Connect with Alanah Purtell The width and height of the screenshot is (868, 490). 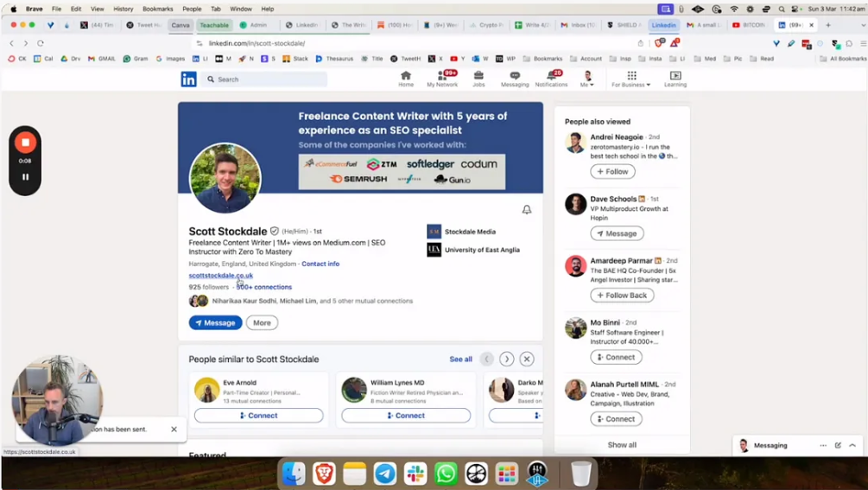click(616, 419)
